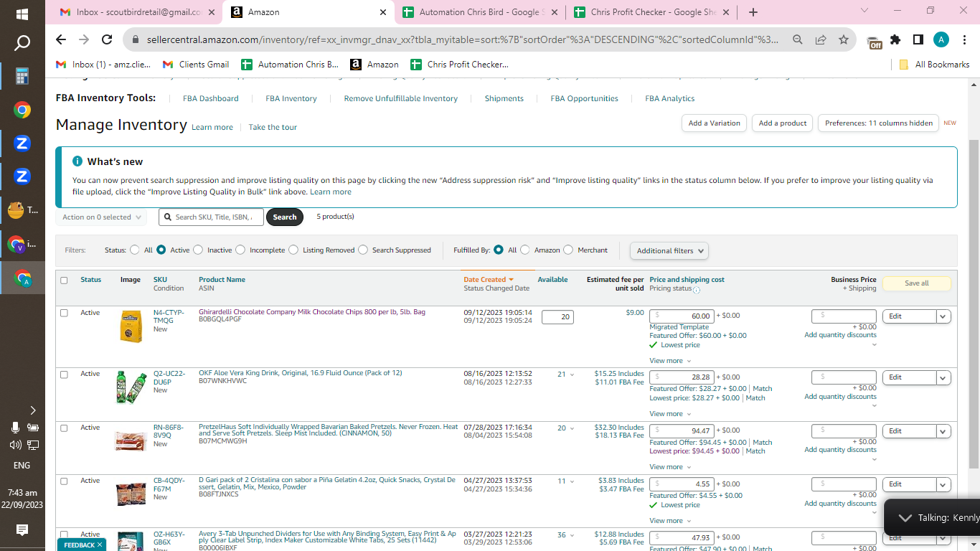
Task: Open the Chrome profile avatar menu
Action: coord(941,39)
